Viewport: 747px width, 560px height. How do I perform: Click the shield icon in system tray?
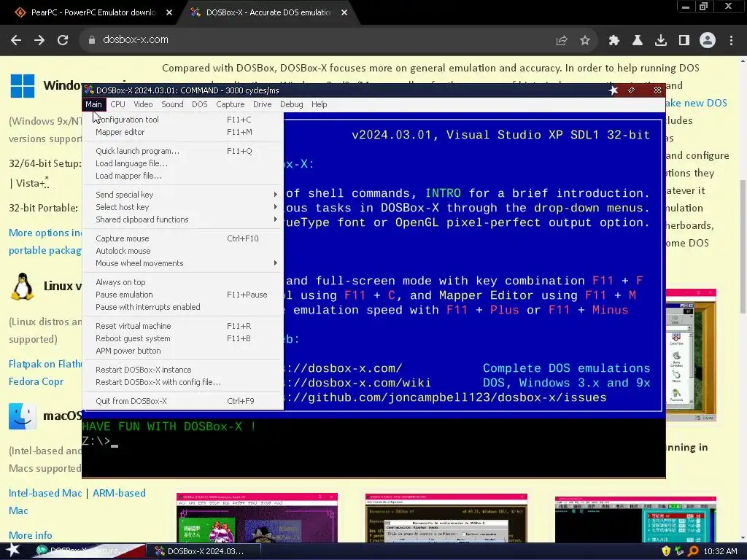666,551
